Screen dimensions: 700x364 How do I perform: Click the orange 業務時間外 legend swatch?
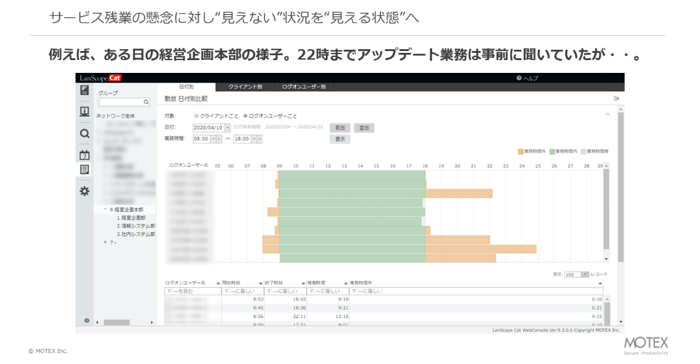(x=521, y=152)
